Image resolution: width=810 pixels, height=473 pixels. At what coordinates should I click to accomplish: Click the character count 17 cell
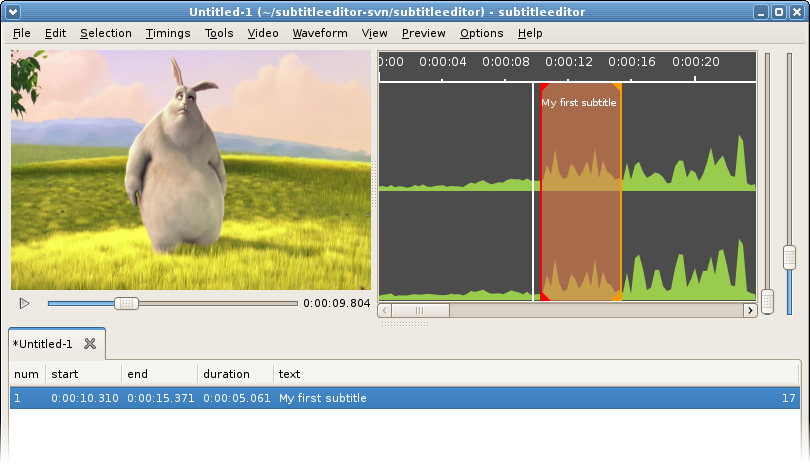788,398
